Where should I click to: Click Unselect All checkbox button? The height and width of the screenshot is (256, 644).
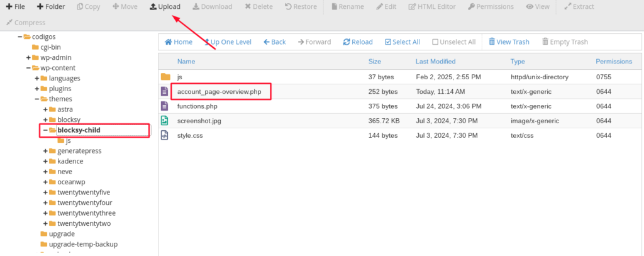454,42
